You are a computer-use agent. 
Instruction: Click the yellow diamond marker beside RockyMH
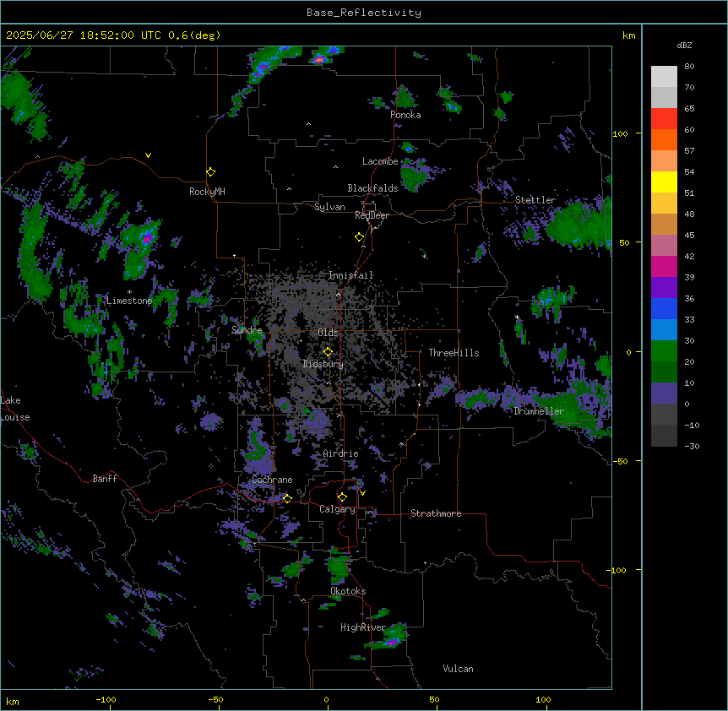click(211, 172)
